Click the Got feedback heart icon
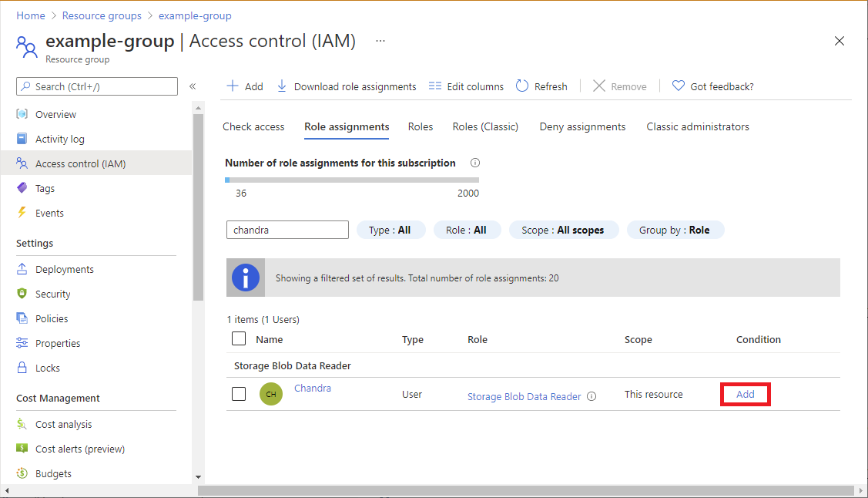The height and width of the screenshot is (498, 868). [678, 86]
